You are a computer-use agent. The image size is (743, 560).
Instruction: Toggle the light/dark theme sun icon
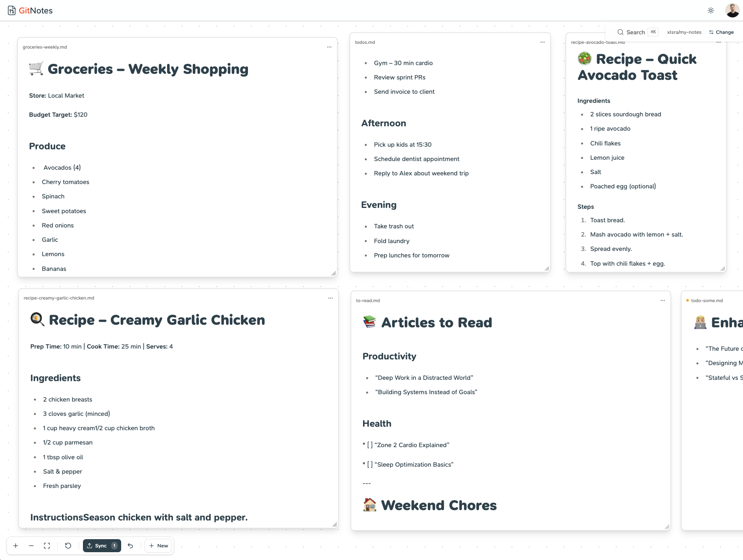click(x=711, y=10)
